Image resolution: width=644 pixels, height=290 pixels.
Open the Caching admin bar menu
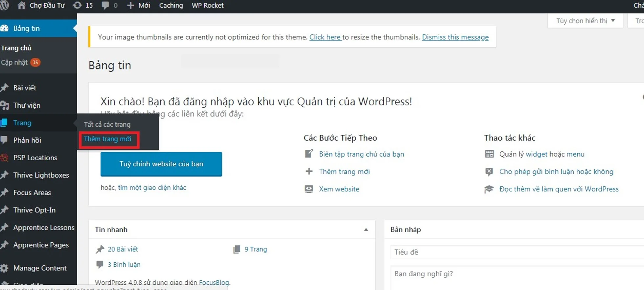tap(171, 6)
